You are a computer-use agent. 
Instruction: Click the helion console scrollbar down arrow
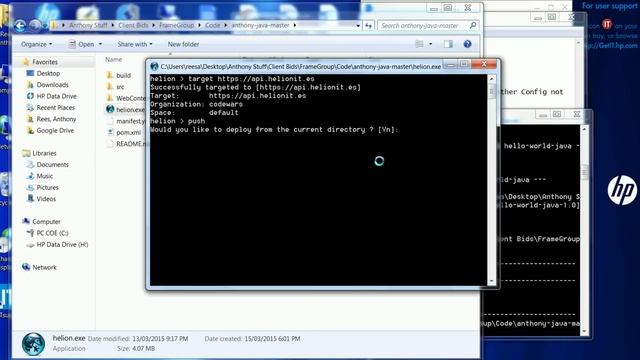pos(491,281)
